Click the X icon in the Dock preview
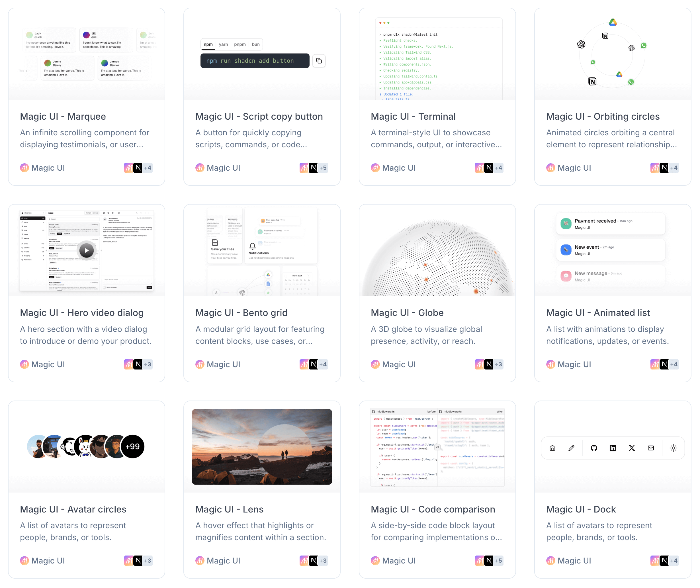700x588 pixels. [x=632, y=448]
